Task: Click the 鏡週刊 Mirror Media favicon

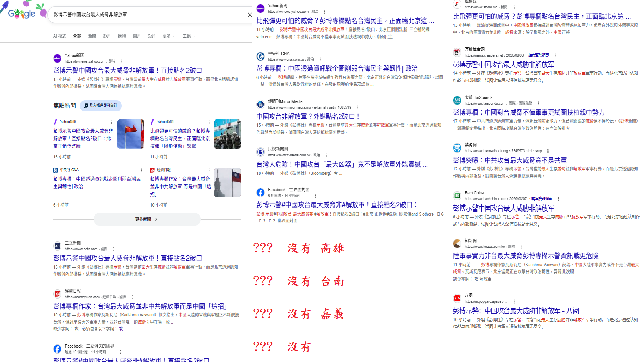Action: [260, 104]
